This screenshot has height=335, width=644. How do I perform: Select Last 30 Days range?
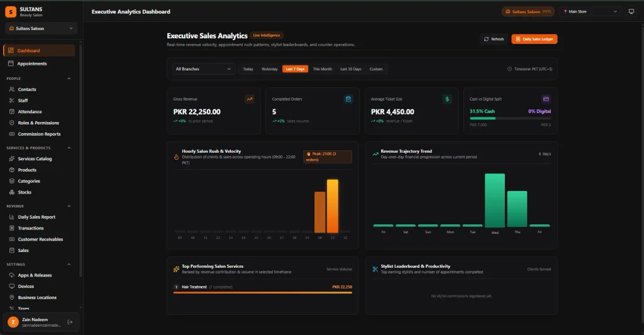pyautogui.click(x=351, y=69)
